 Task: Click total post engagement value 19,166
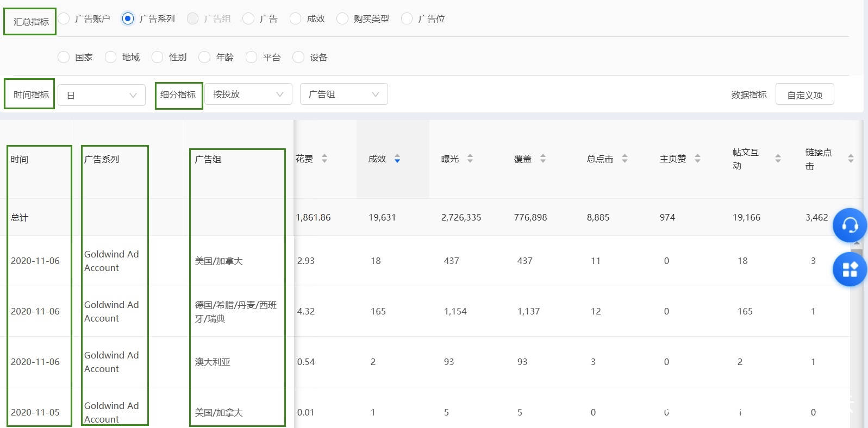click(747, 217)
